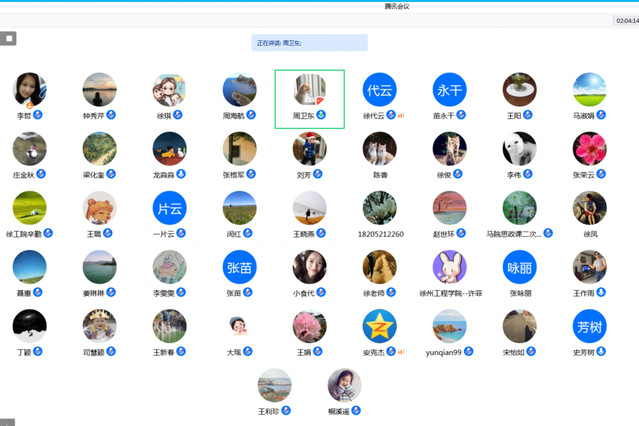Click the microphone icon beside 周卫东
Image resolution: width=639 pixels, height=426 pixels.
point(322,115)
